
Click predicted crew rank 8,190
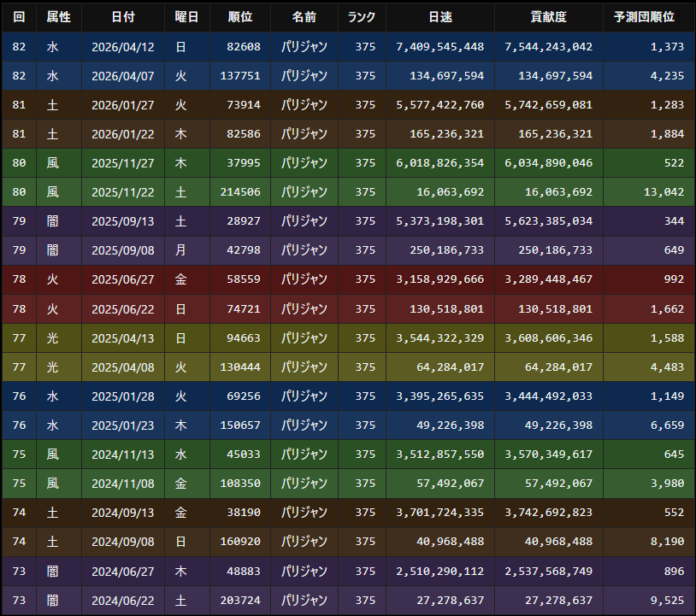pyautogui.click(x=667, y=542)
